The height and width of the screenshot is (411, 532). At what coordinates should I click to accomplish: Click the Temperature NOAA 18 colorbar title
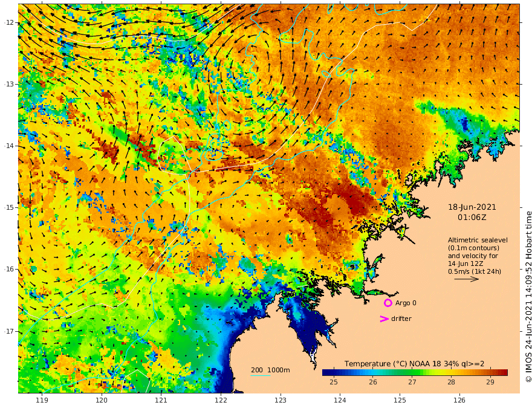click(x=414, y=363)
